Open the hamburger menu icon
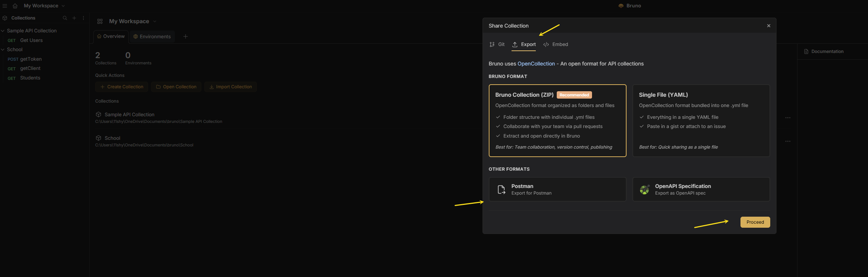The image size is (868, 277). (x=5, y=6)
